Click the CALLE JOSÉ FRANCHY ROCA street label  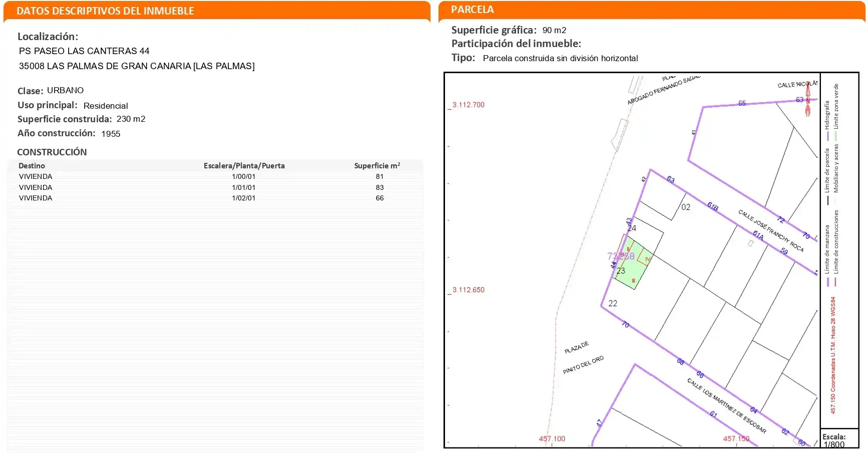(771, 231)
